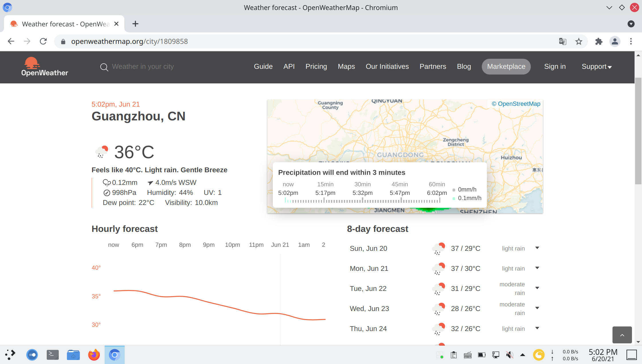Expand the Tue, Jun 22 forecast details
Viewport: 642px width, 364px height.
coord(537,288)
